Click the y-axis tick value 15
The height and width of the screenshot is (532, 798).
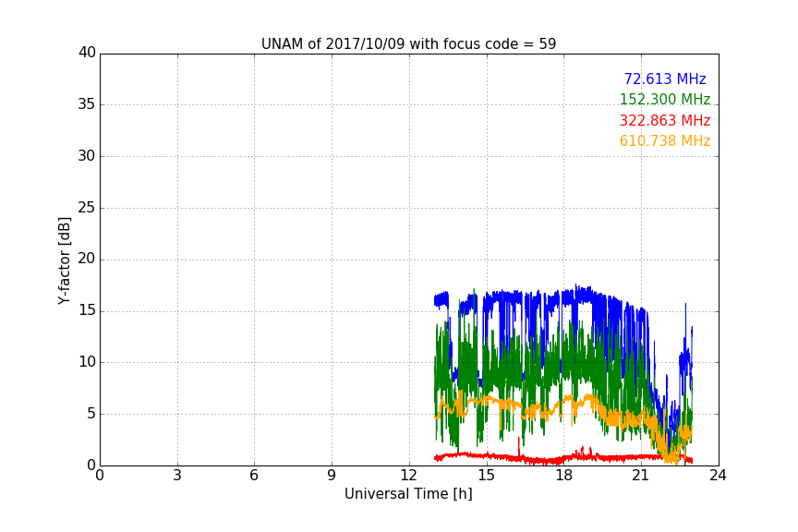87,310
